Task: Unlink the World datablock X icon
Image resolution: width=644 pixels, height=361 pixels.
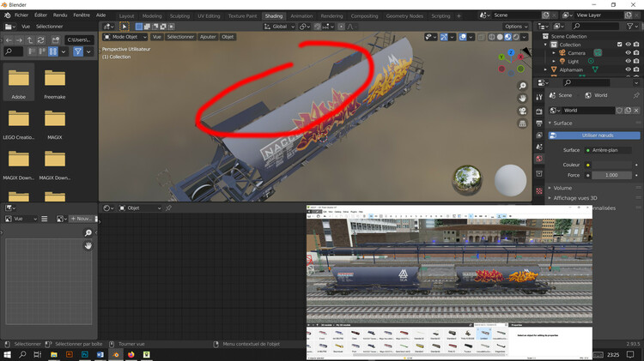Action: [636, 111]
